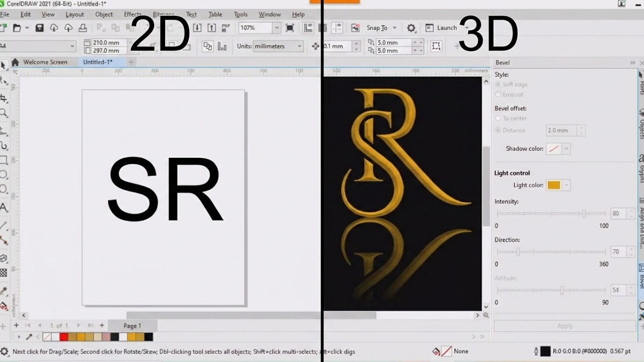Open the zoom level 107% dropdown
This screenshot has width=644, height=362.
coord(276,28)
